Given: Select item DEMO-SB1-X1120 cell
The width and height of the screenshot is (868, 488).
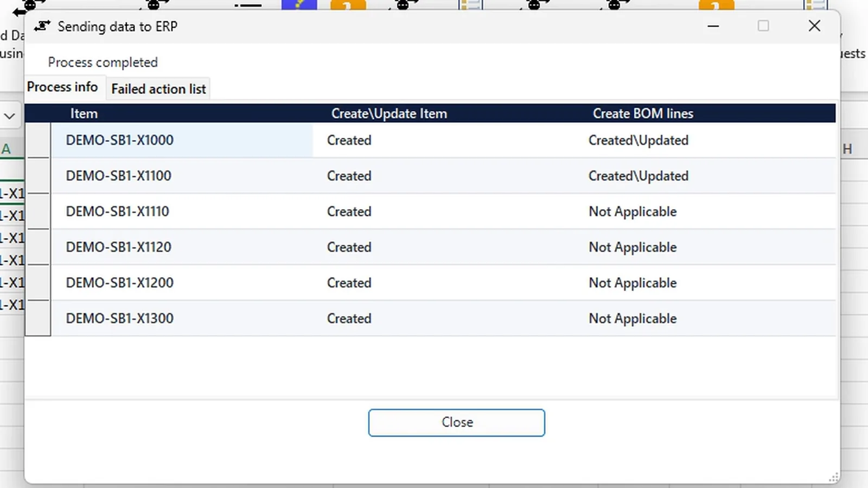Looking at the screenshot, I should coord(182,247).
